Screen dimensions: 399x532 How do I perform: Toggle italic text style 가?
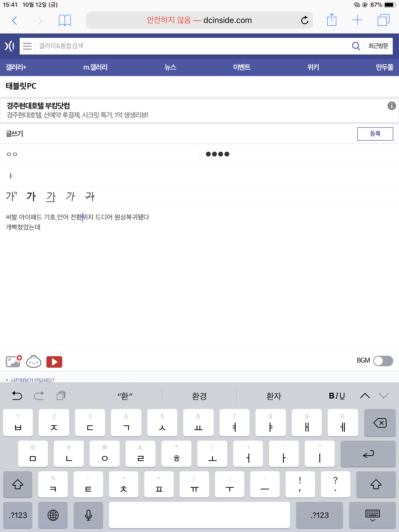pos(70,196)
